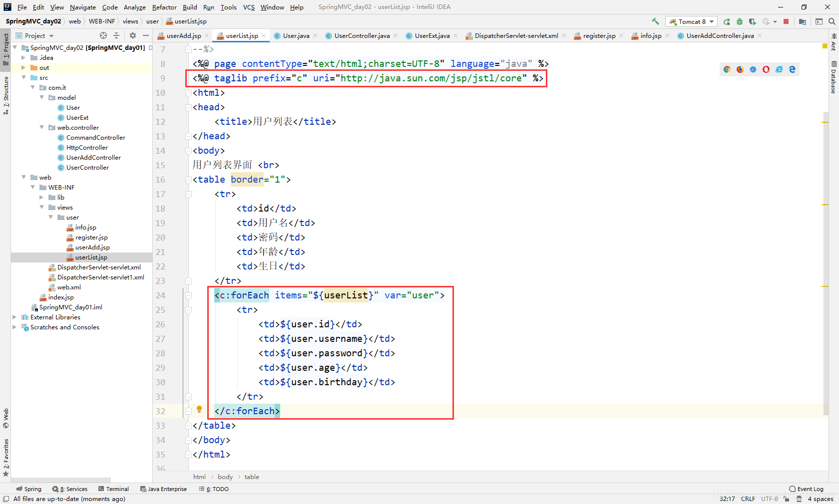Stop the server with the red square
839x504 pixels.
click(x=786, y=21)
